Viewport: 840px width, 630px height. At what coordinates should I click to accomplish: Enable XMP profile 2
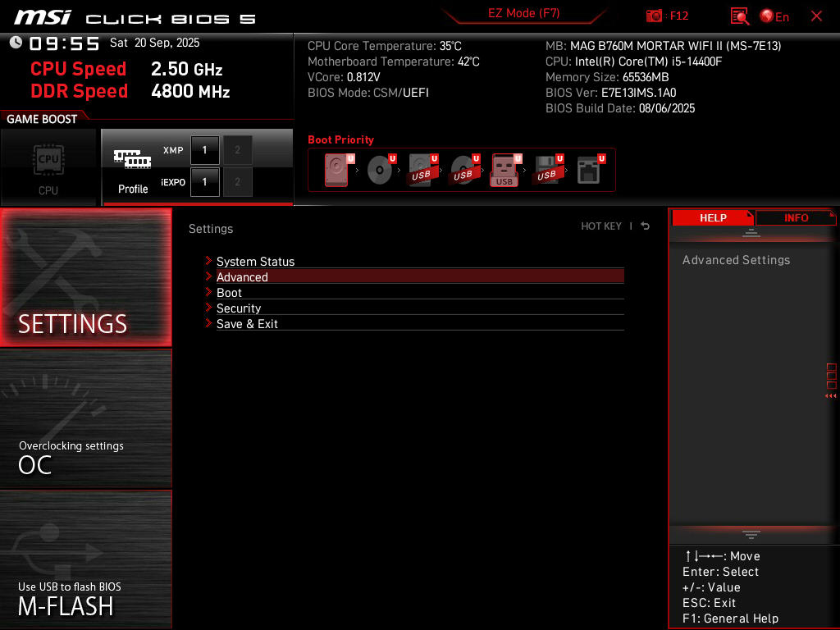click(237, 150)
